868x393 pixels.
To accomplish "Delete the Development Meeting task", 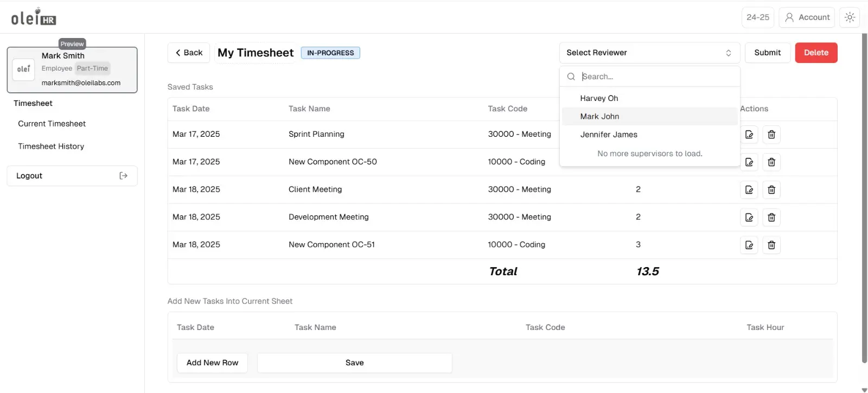I will 771,218.
